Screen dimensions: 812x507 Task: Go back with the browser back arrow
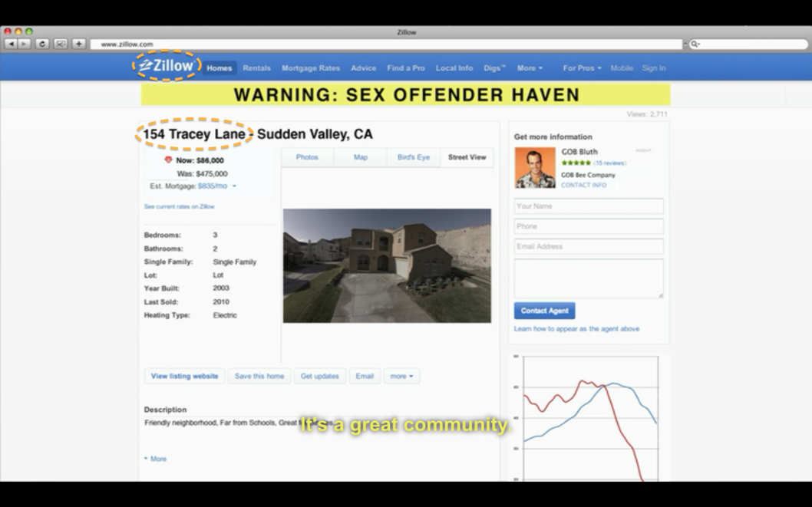point(11,44)
